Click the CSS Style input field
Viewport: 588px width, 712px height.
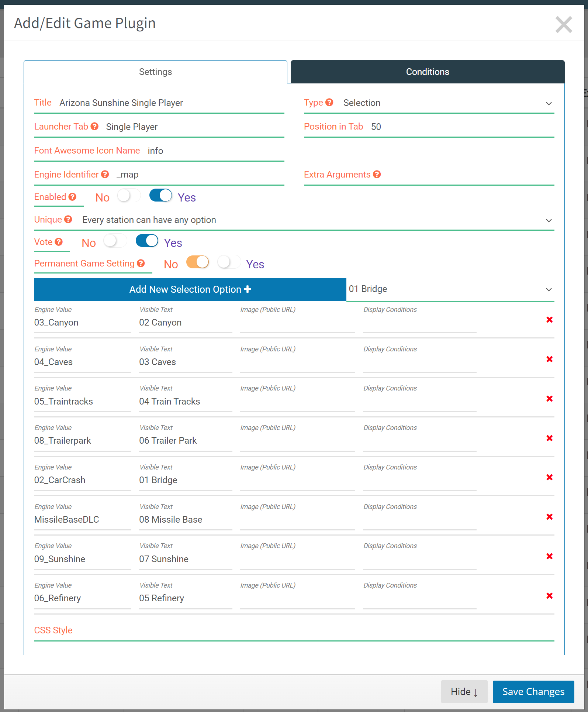(x=314, y=630)
